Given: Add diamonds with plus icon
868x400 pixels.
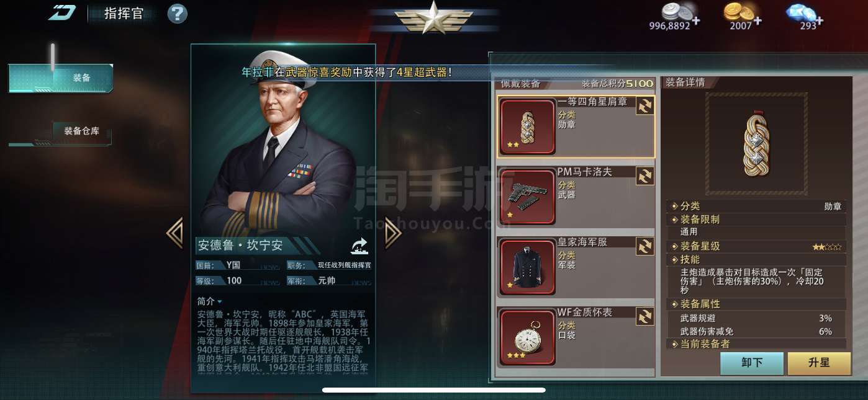Looking at the screenshot, I should click(820, 21).
